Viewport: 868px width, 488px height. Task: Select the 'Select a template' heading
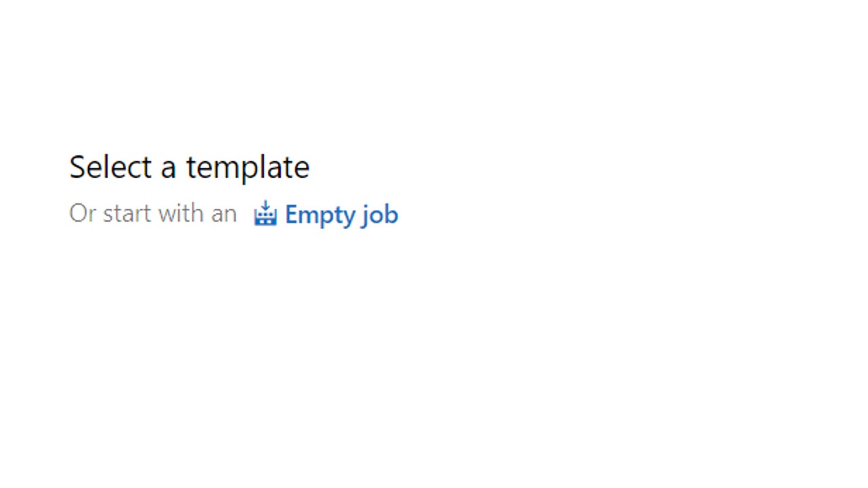click(x=189, y=167)
